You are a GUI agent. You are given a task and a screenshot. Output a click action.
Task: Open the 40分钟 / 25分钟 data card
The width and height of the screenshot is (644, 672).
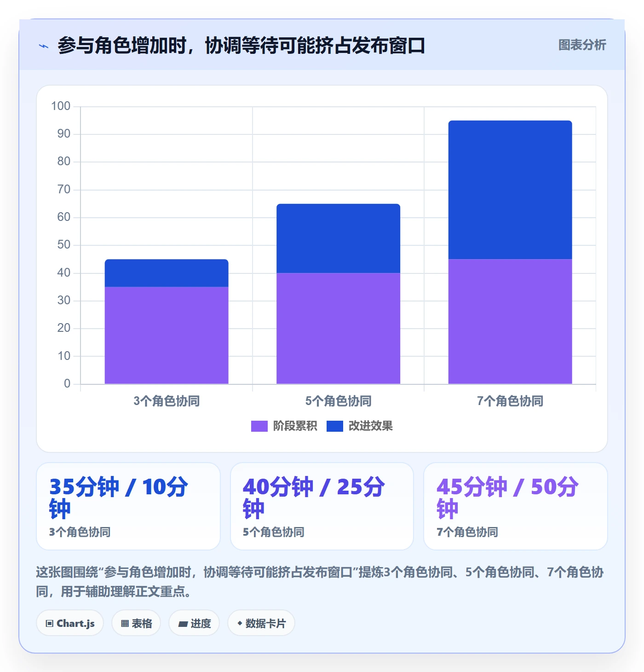[x=322, y=506]
